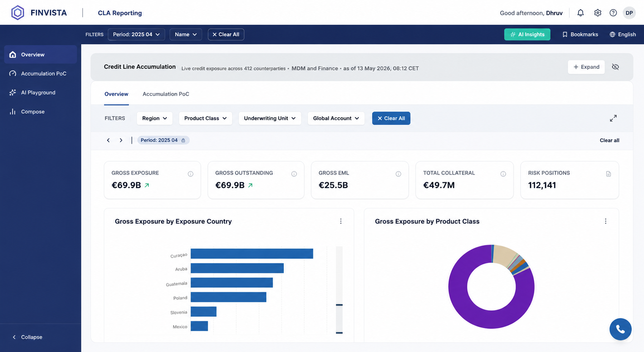Select Compose in the sidebar
The width and height of the screenshot is (644, 352).
pos(41,112)
